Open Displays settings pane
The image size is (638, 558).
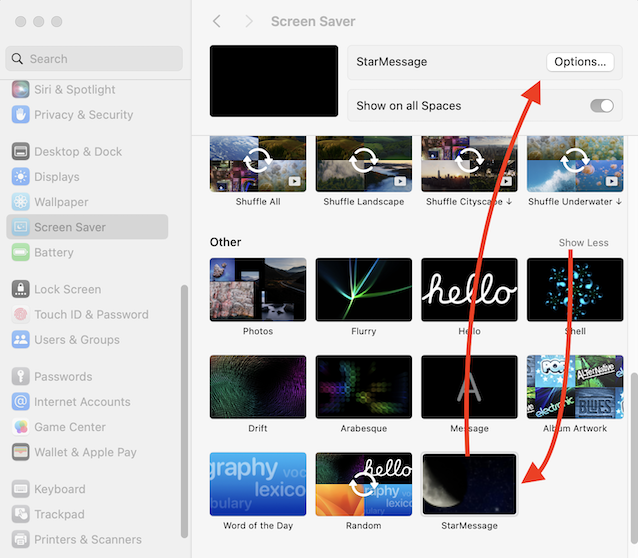pos(57,177)
